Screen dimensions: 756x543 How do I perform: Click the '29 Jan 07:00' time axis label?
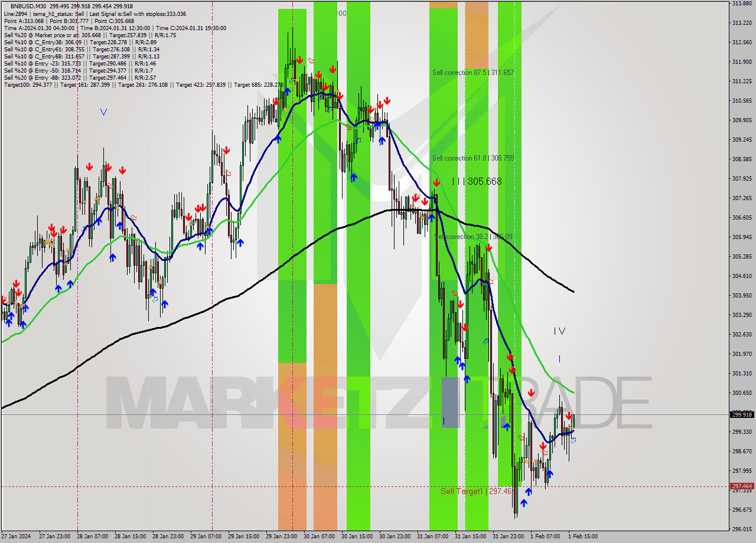[206, 537]
